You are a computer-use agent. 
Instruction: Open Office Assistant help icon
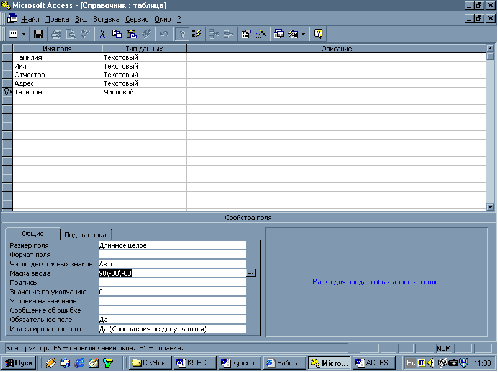pos(318,34)
